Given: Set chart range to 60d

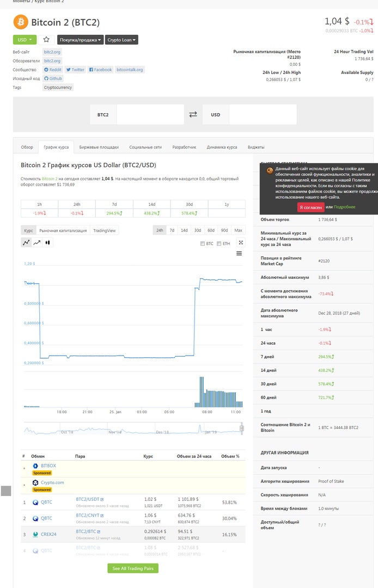Looking at the screenshot, I should [211, 230].
